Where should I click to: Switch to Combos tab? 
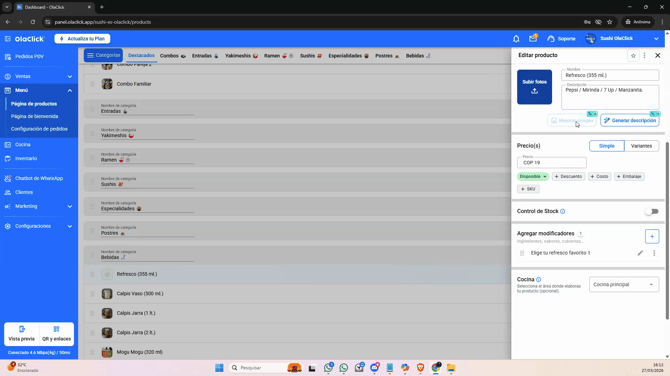[173, 56]
